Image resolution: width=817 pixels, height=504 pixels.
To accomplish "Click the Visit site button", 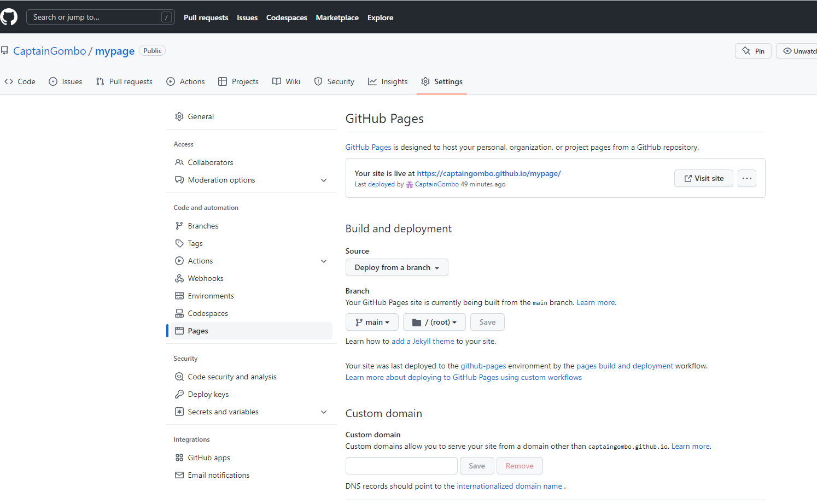I will (x=704, y=178).
